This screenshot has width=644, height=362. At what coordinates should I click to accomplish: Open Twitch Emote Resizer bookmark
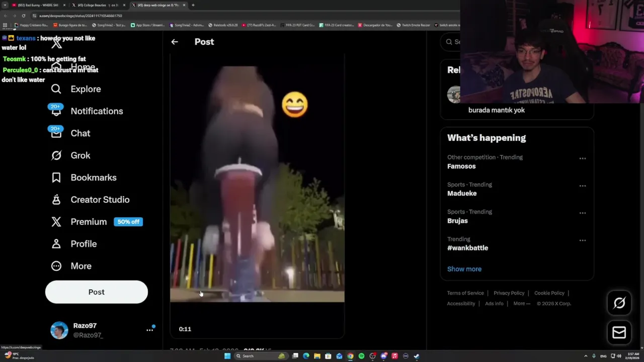pos(414,25)
